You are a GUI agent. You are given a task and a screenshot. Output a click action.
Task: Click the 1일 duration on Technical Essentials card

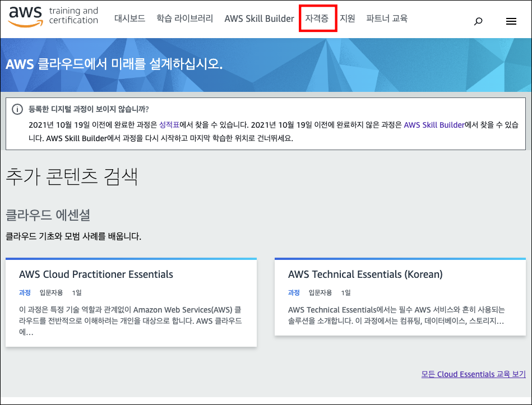[346, 292]
